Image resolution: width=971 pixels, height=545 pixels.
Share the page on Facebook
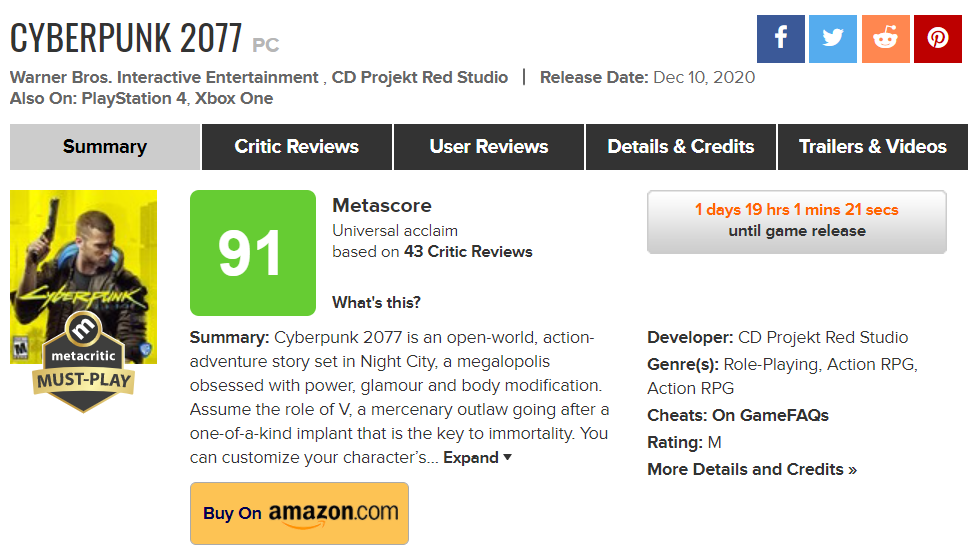point(782,40)
